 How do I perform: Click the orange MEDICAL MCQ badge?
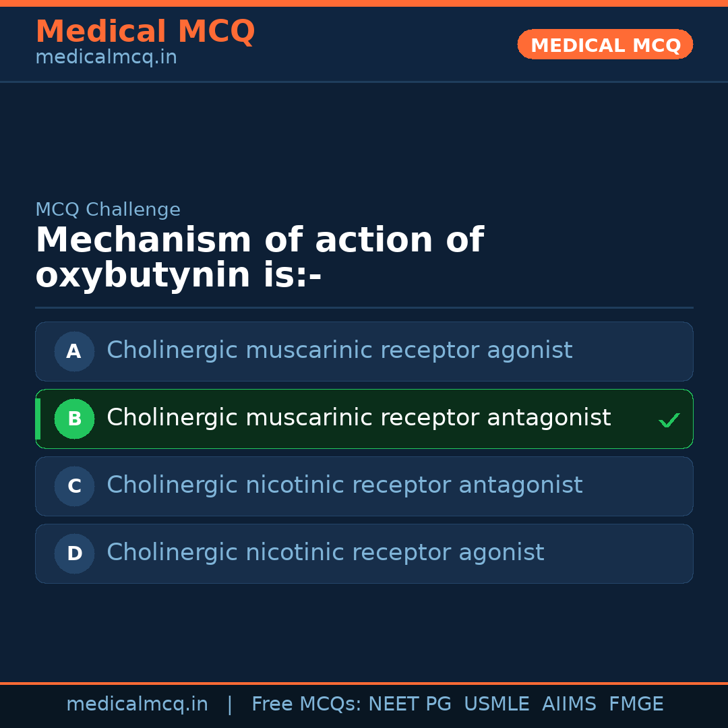tap(605, 44)
